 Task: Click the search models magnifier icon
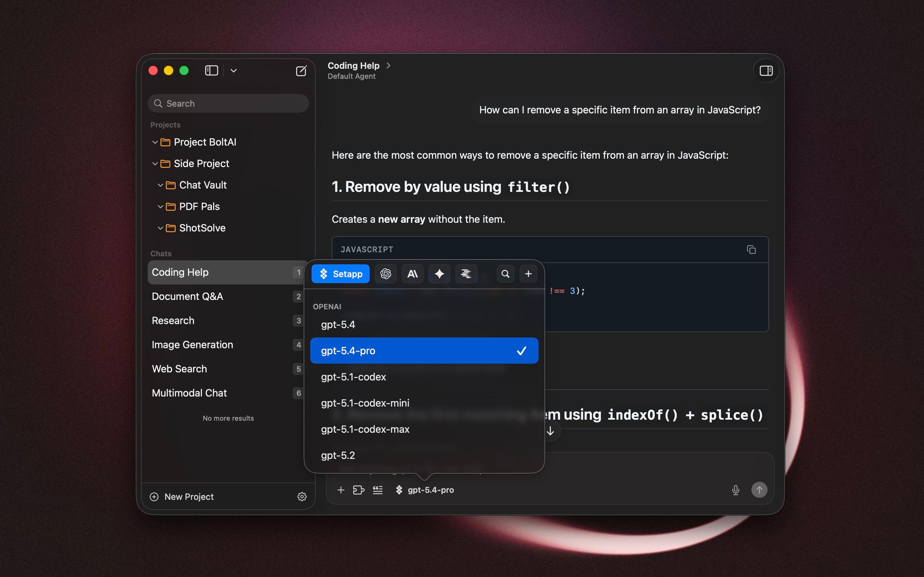pyautogui.click(x=505, y=274)
